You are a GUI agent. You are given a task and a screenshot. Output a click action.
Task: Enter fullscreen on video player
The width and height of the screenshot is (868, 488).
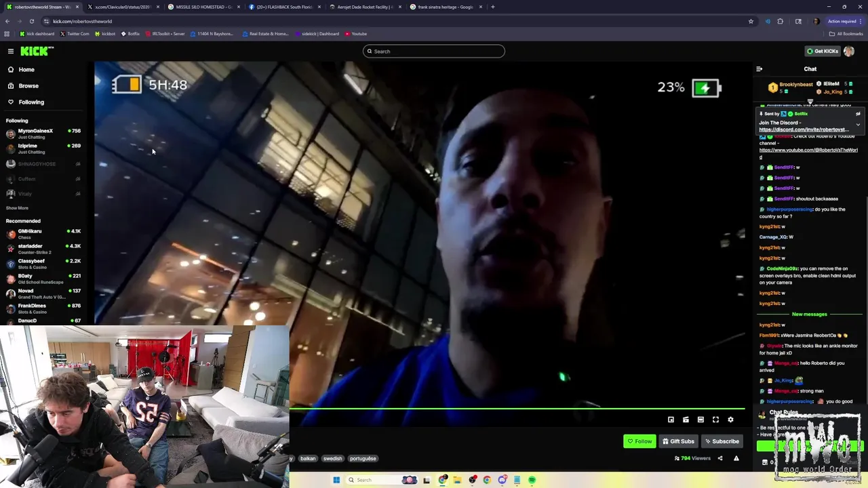[x=715, y=420]
